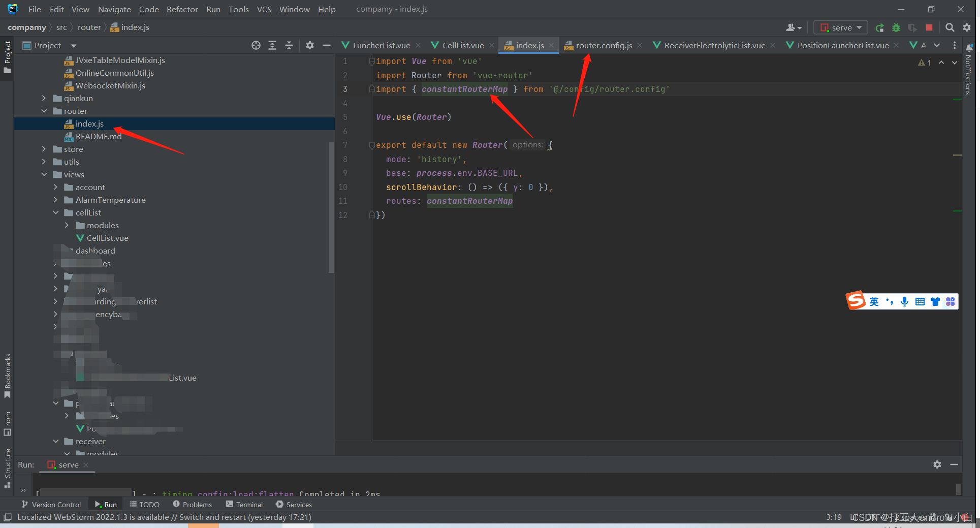Open the VCS menu
Viewport: 980px width, 528px height.
(x=264, y=9)
